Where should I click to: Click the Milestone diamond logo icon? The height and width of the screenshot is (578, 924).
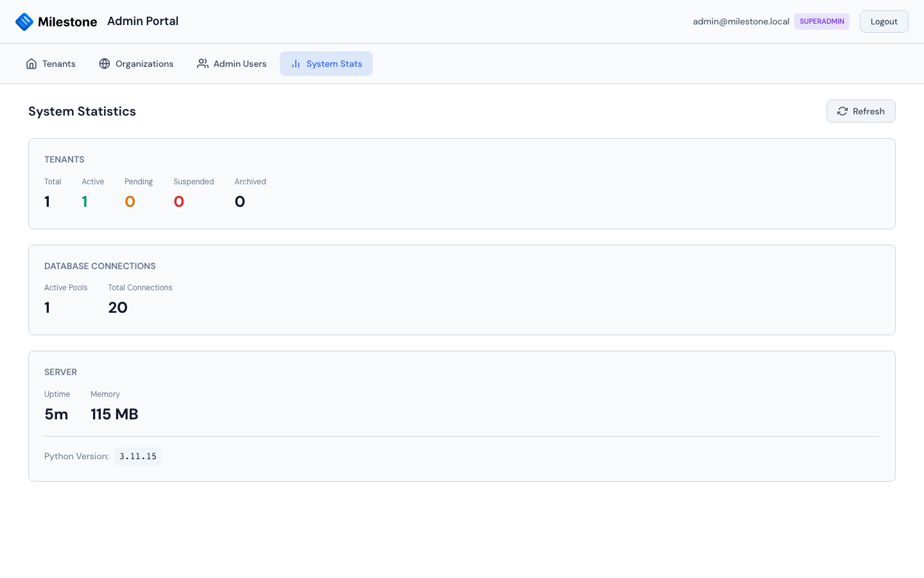(24, 22)
